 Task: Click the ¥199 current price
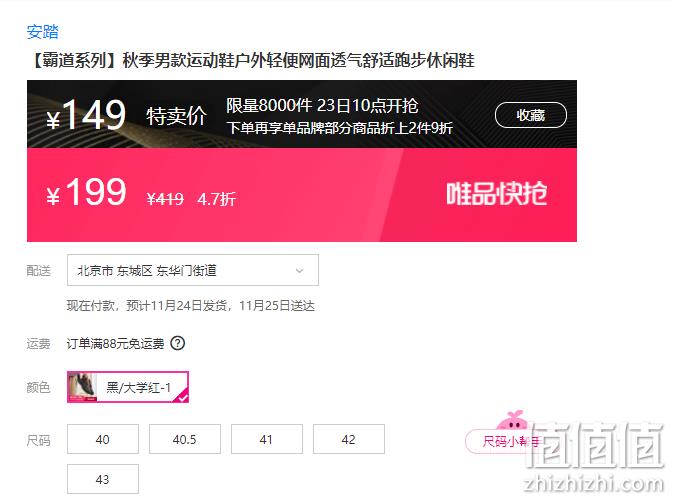click(x=86, y=192)
